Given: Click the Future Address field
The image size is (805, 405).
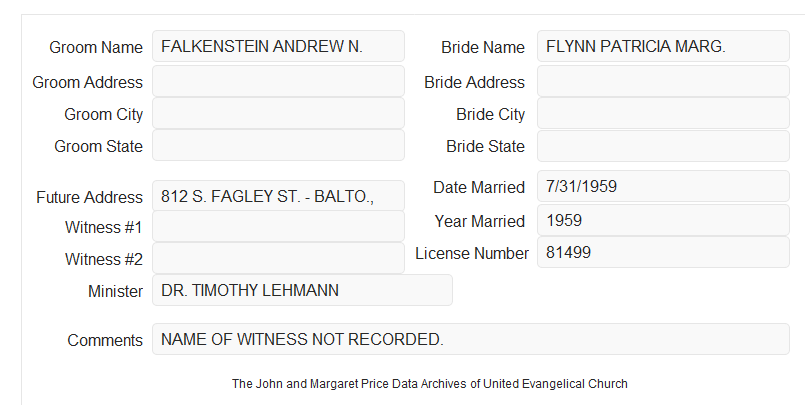Looking at the screenshot, I should point(278,196).
